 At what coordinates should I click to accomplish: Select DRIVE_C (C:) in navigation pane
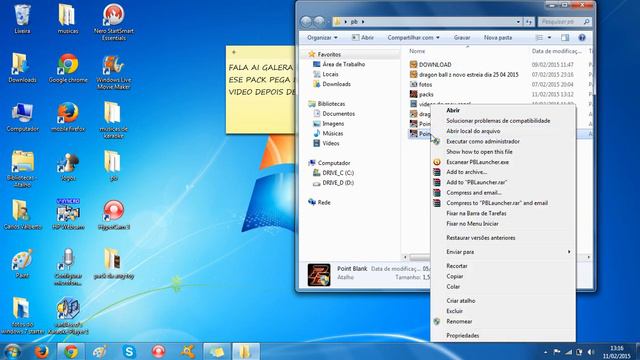(333, 173)
